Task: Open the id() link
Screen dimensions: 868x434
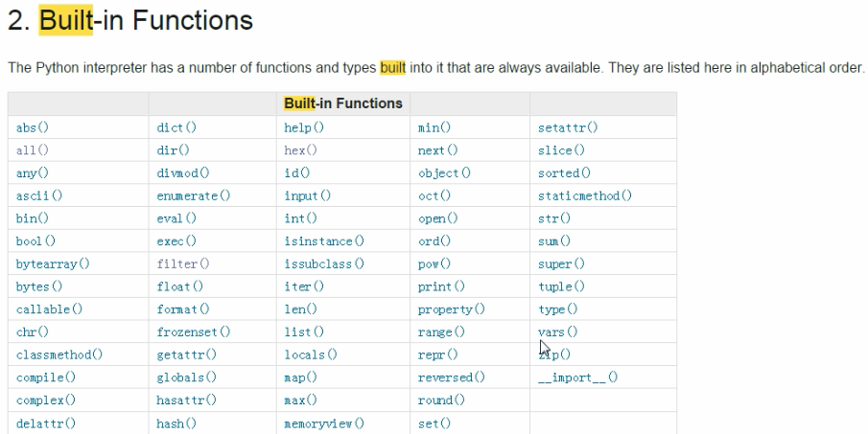Action: pyautogui.click(x=297, y=173)
